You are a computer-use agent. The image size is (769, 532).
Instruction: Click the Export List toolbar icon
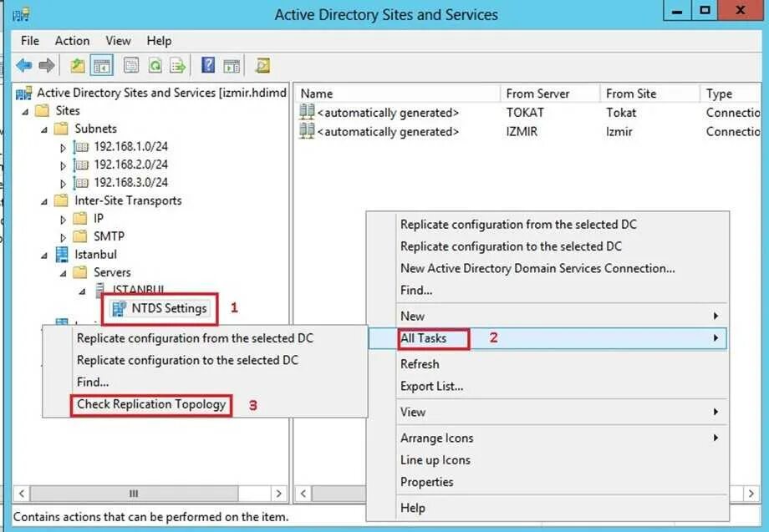pos(177,65)
